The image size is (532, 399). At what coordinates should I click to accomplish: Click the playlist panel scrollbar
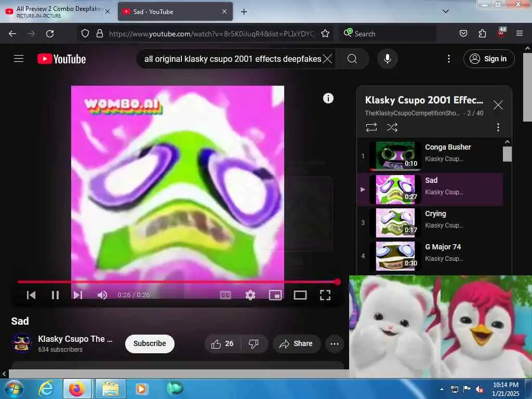[x=507, y=154]
